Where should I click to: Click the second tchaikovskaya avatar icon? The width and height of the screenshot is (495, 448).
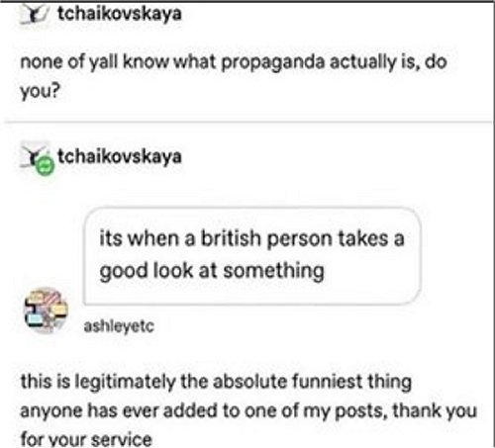pos(33,154)
